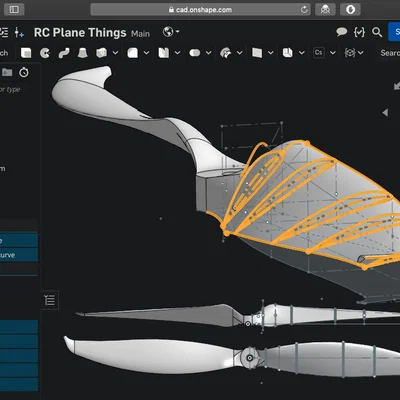Select the helmet-shaped surface tool
The width and height of the screenshot is (400, 400).
(226, 53)
